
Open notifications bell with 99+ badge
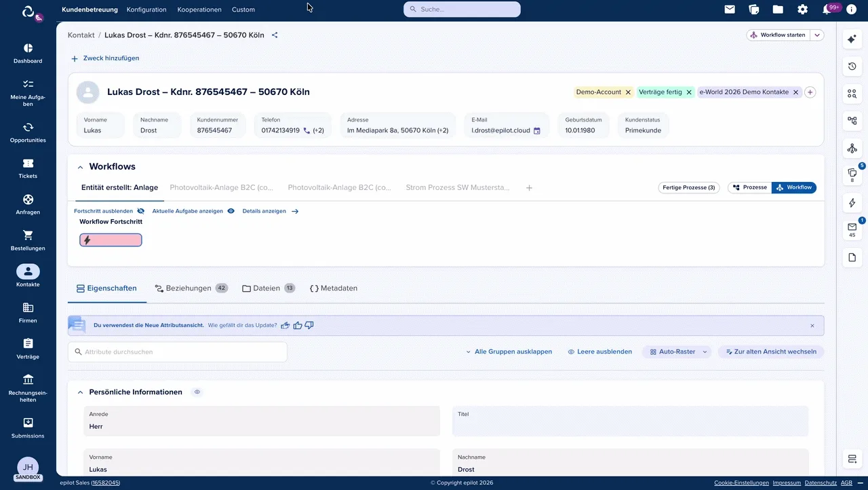point(827,10)
